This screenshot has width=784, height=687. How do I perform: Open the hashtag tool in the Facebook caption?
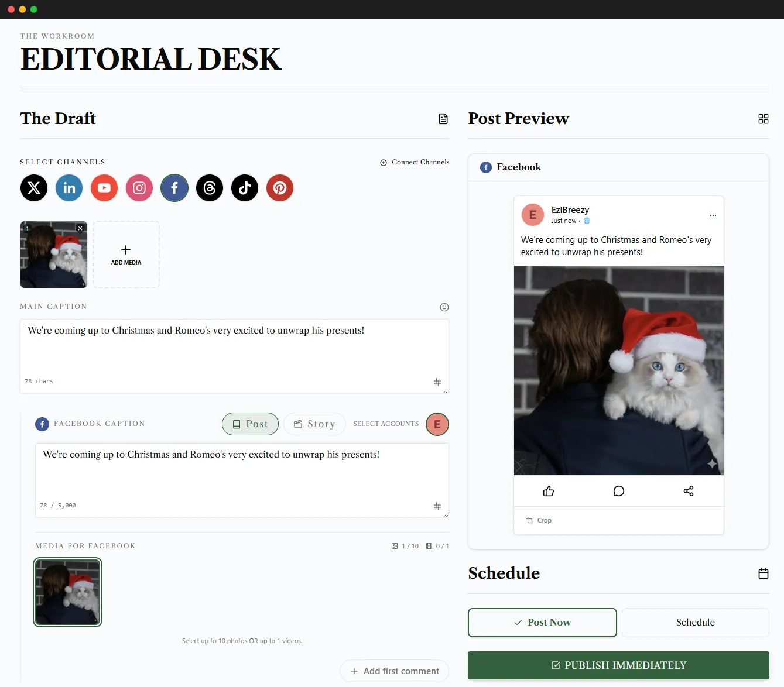[437, 506]
